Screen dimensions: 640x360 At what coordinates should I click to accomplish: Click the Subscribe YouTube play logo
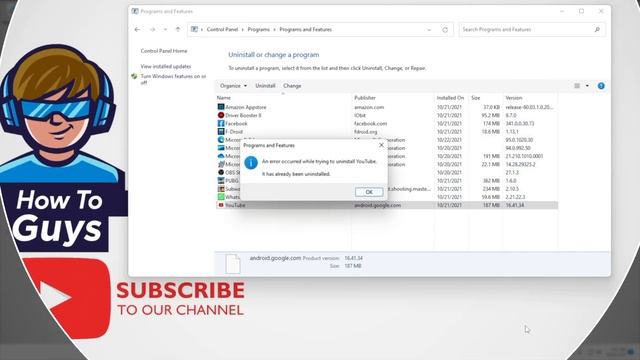[x=67, y=298]
